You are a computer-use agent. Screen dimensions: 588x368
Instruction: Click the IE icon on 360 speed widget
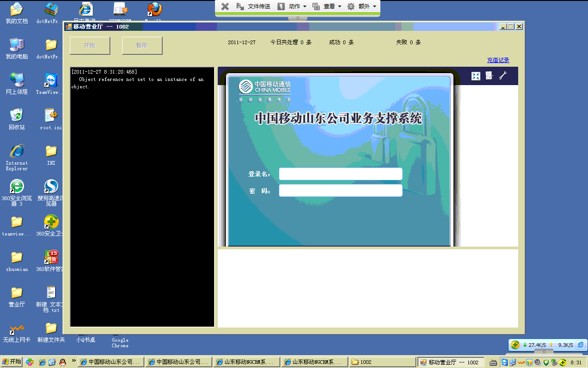(x=581, y=345)
